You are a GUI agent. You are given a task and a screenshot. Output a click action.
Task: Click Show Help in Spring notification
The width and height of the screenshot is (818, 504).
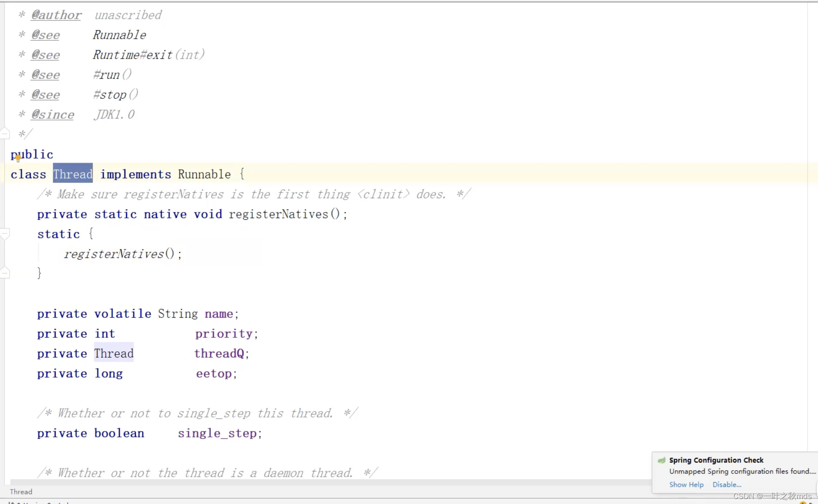point(686,485)
